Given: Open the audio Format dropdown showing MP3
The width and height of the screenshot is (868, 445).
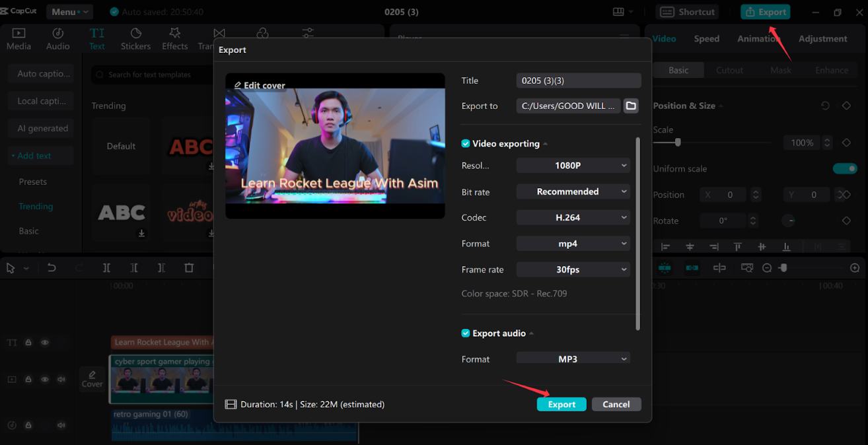Looking at the screenshot, I should pyautogui.click(x=573, y=359).
